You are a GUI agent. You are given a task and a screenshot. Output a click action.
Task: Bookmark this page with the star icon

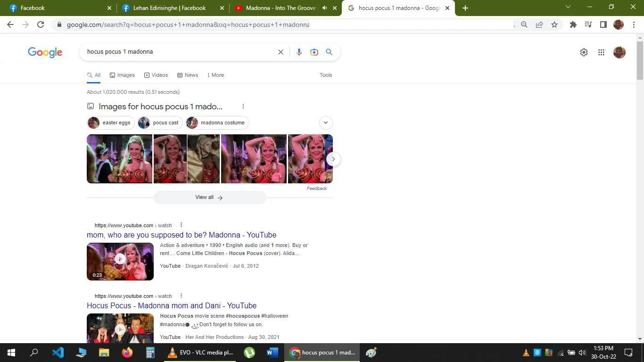[554, 25]
